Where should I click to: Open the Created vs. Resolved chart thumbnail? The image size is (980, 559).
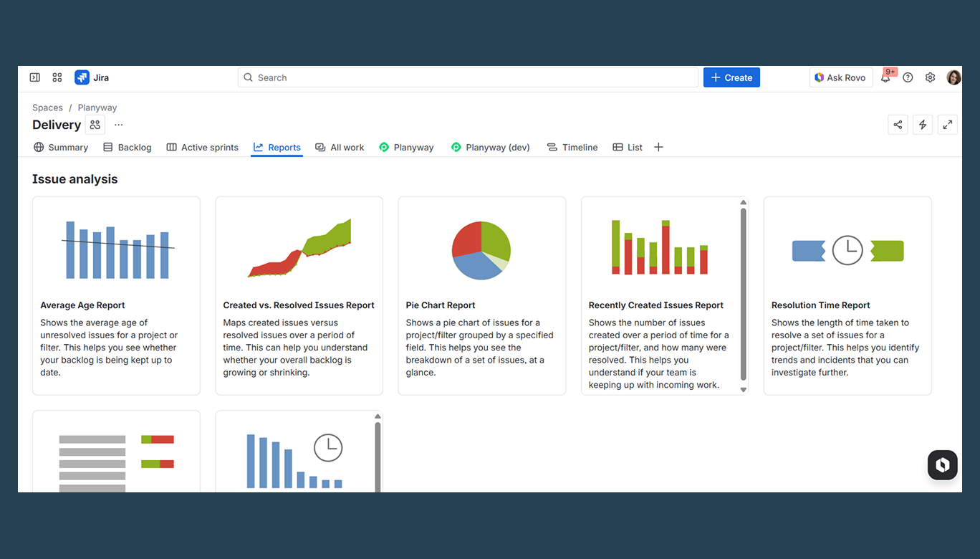click(x=299, y=248)
